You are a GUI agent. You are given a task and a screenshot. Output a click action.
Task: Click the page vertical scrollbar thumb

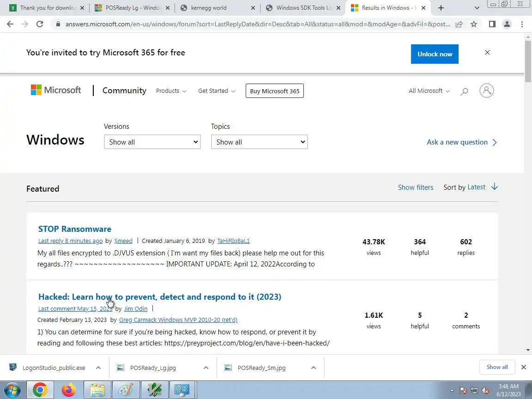tap(528, 61)
